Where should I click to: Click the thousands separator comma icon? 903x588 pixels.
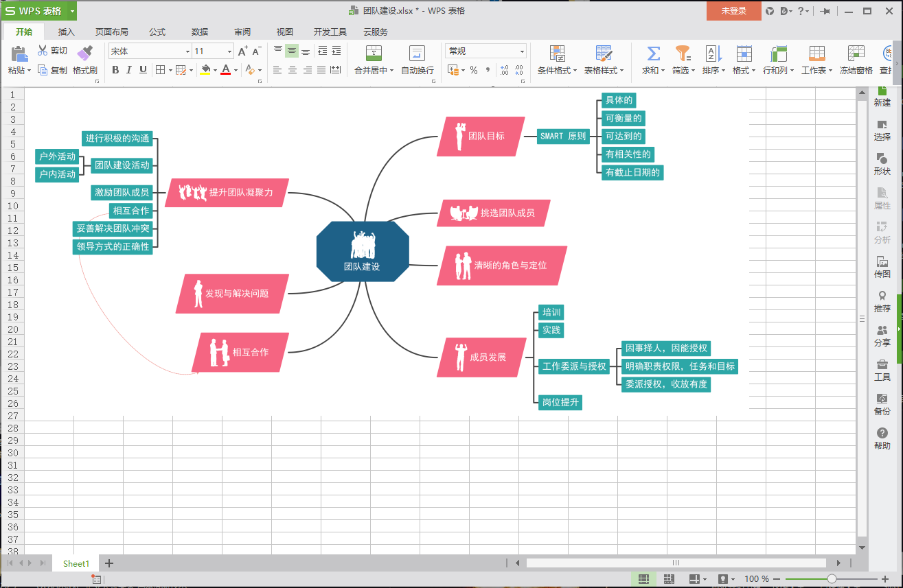click(x=488, y=70)
